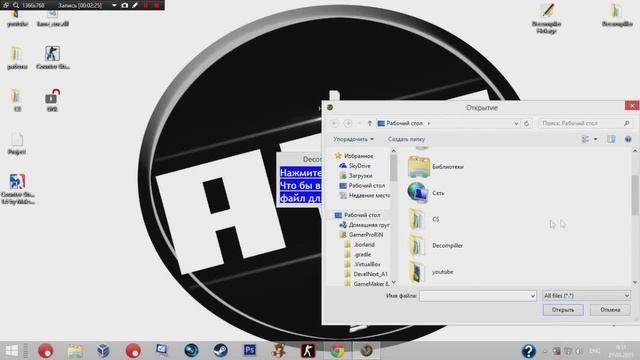Open Steam from the taskbar
The width and height of the screenshot is (640, 360).
pos(220,350)
